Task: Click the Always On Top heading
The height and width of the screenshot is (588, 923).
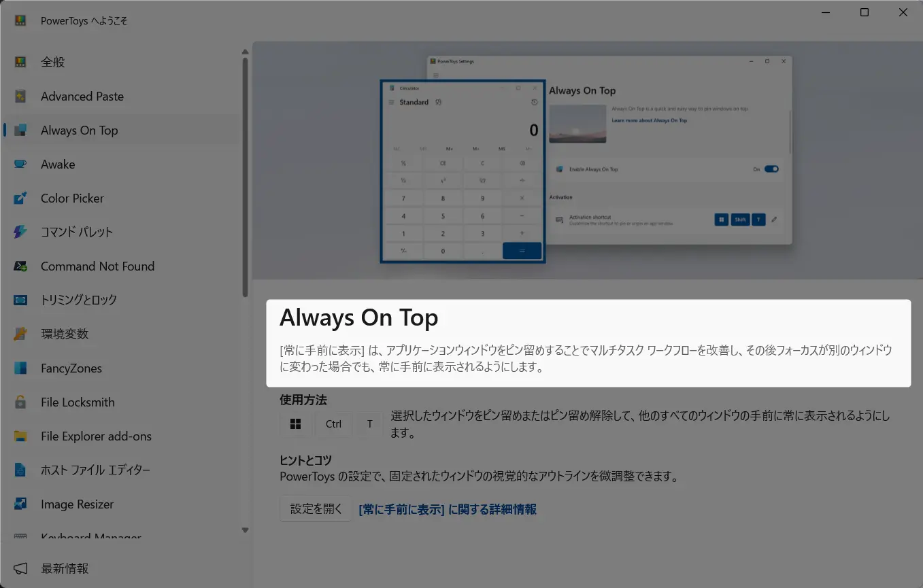Action: pos(359,317)
